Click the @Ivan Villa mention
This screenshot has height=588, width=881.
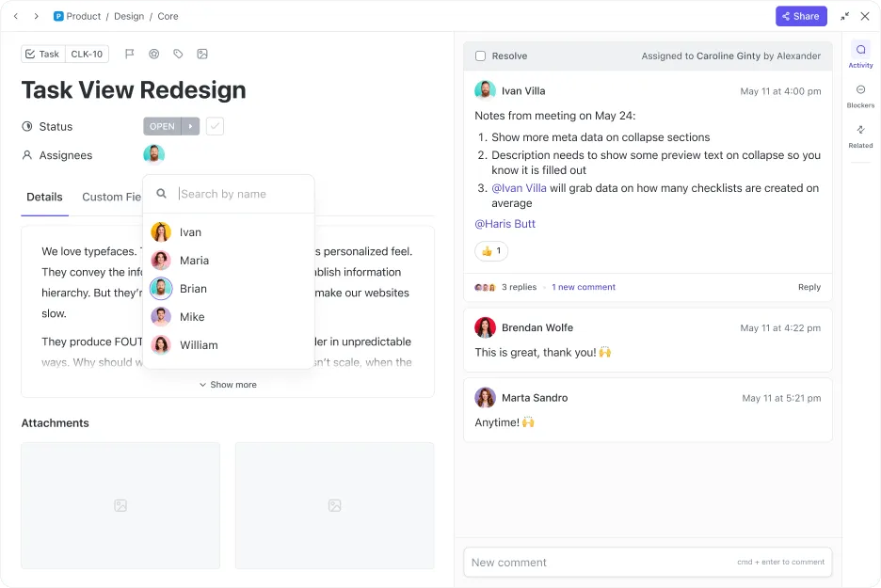tap(519, 188)
